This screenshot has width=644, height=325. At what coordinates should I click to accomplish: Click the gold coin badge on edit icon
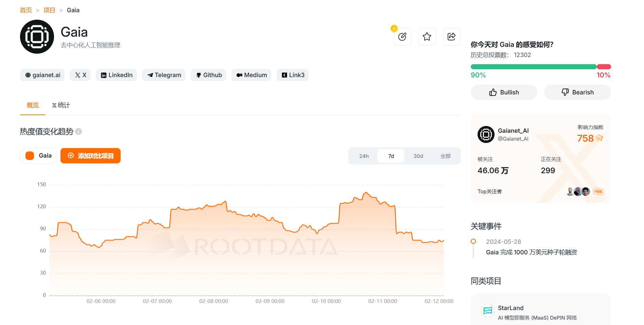(x=394, y=29)
